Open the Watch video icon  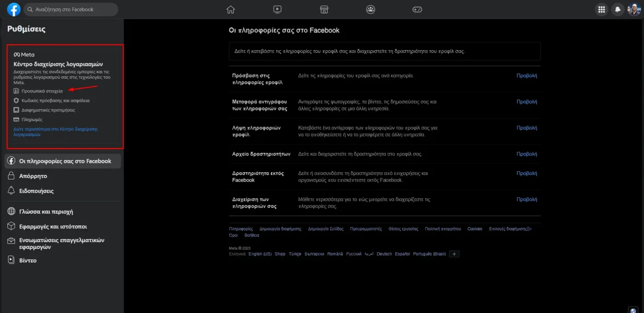point(277,9)
